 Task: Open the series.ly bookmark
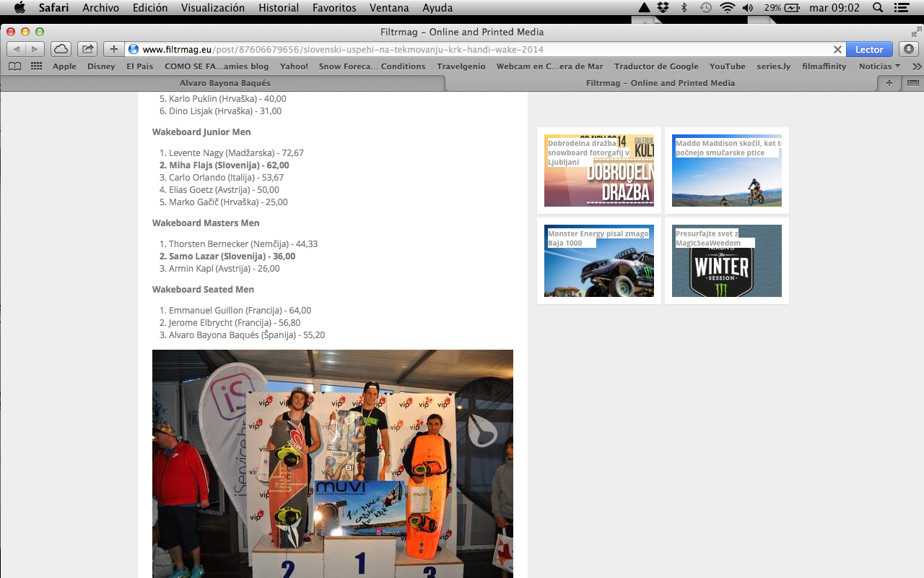coord(773,66)
